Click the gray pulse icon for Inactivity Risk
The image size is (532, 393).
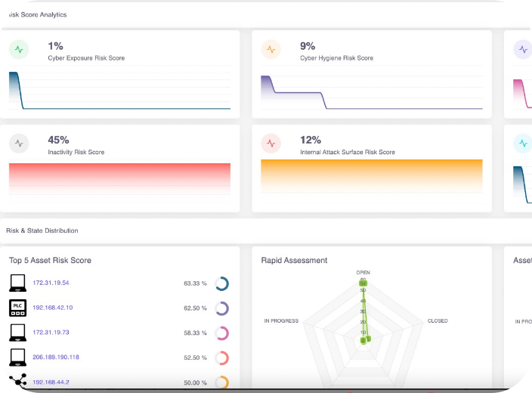19,144
